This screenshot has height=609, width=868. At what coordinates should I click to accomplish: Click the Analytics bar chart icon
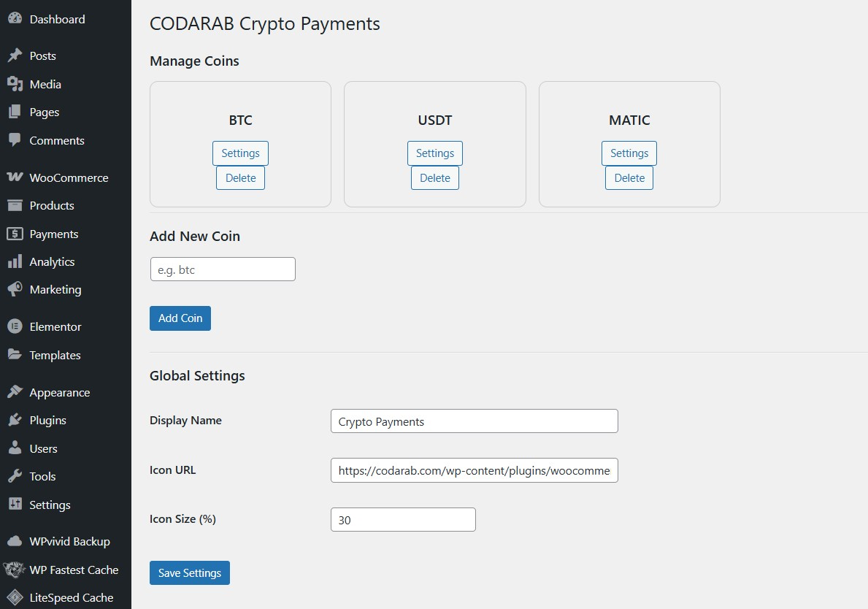[x=15, y=261]
